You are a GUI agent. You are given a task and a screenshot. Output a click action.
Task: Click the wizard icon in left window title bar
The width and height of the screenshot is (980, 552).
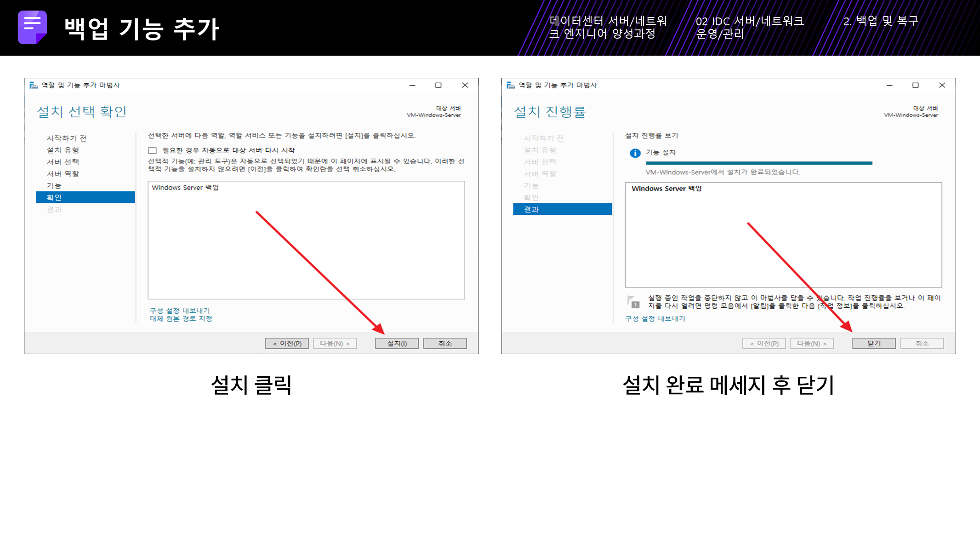34,85
